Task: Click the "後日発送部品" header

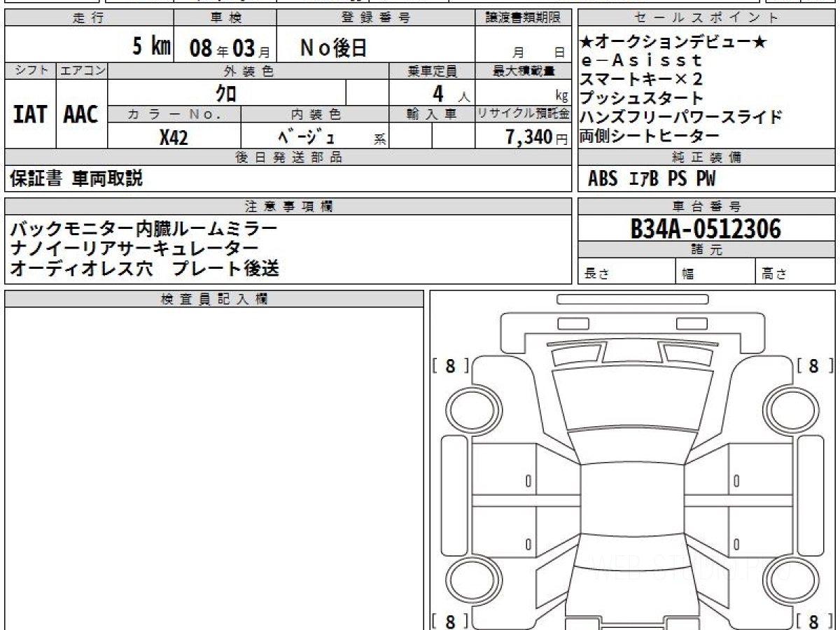Action: tap(288, 157)
